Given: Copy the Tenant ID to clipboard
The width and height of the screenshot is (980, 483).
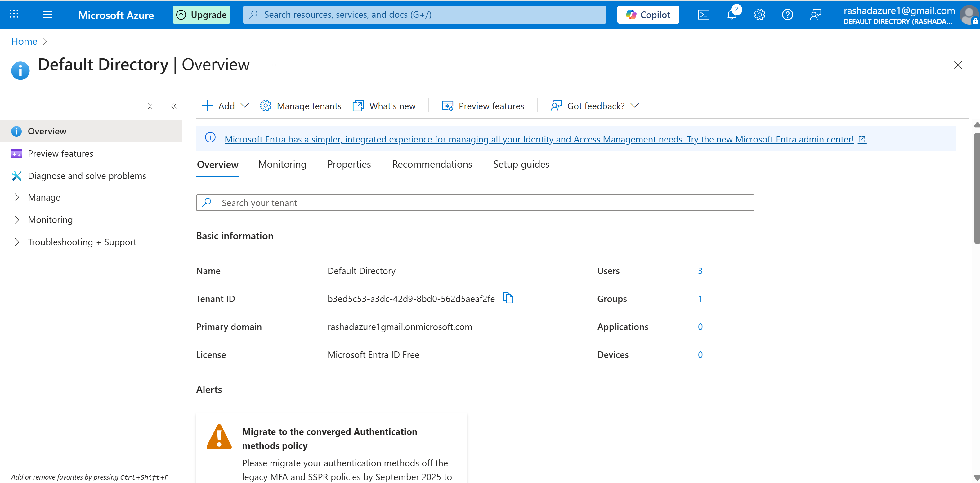Looking at the screenshot, I should point(508,298).
